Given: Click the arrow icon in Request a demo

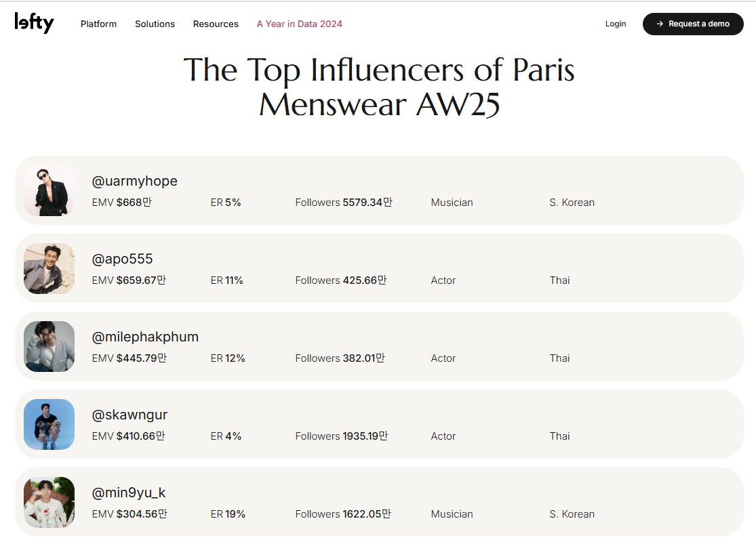Looking at the screenshot, I should click(660, 24).
